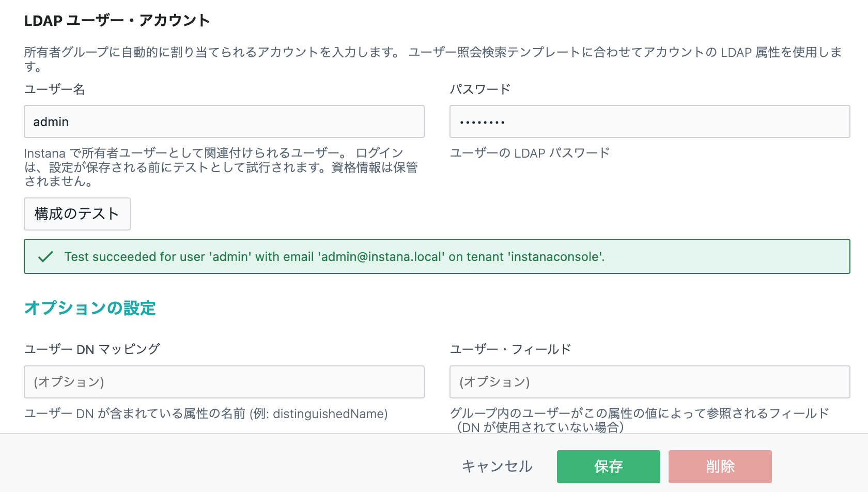Click the オプションの設定 section heading
Viewport: 868px width, 492px height.
tap(90, 308)
